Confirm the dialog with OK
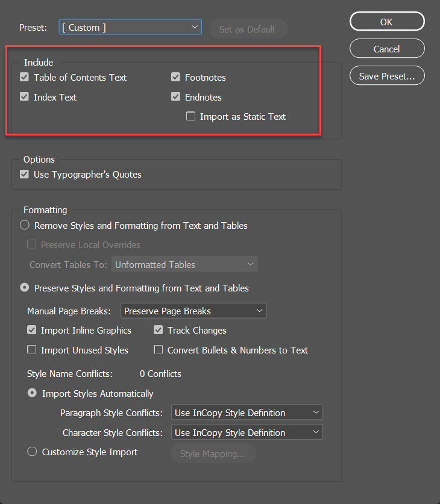440x504 pixels. [386, 21]
